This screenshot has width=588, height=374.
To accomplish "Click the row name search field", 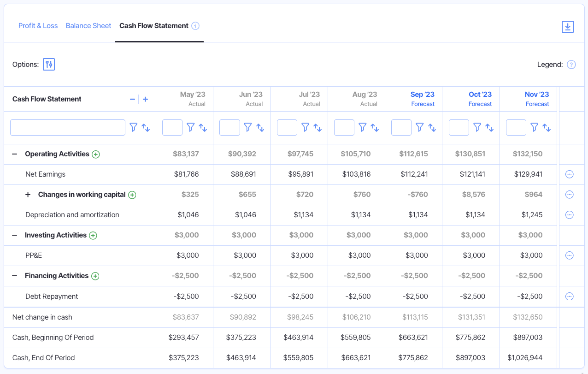I will click(67, 127).
